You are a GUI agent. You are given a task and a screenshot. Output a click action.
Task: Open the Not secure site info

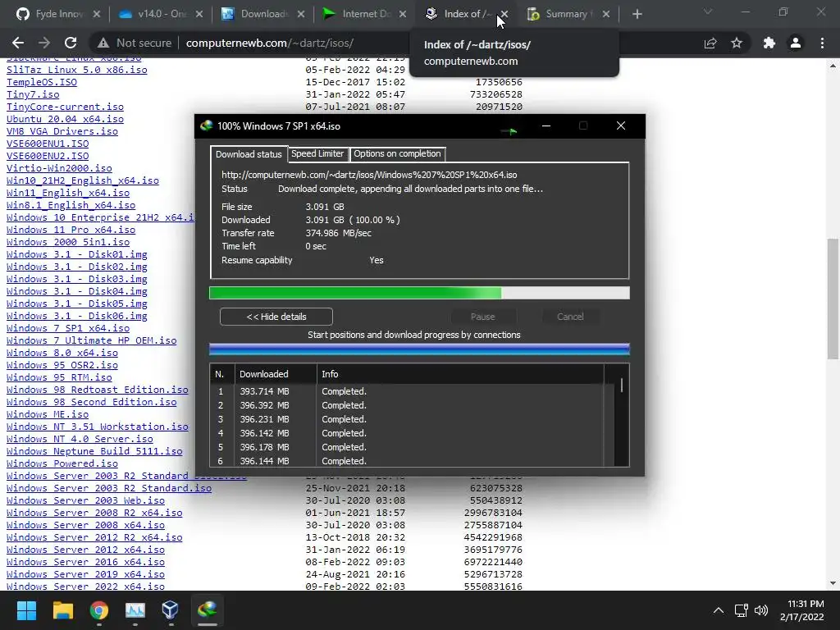[135, 43]
